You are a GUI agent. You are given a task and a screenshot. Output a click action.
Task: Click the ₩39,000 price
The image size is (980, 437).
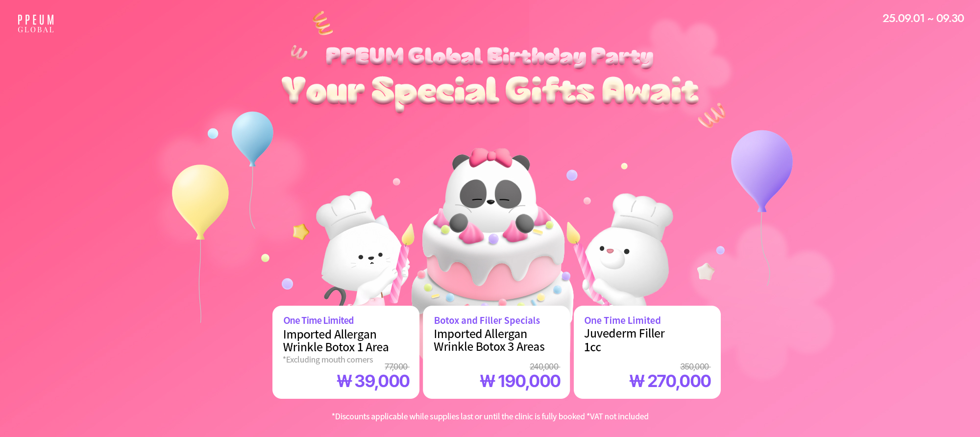(x=373, y=381)
